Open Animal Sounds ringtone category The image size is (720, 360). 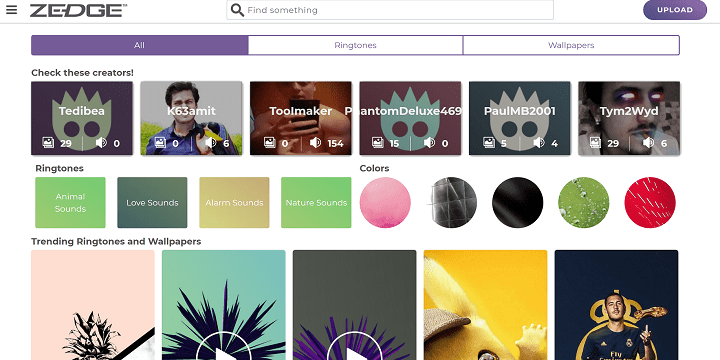tap(70, 202)
